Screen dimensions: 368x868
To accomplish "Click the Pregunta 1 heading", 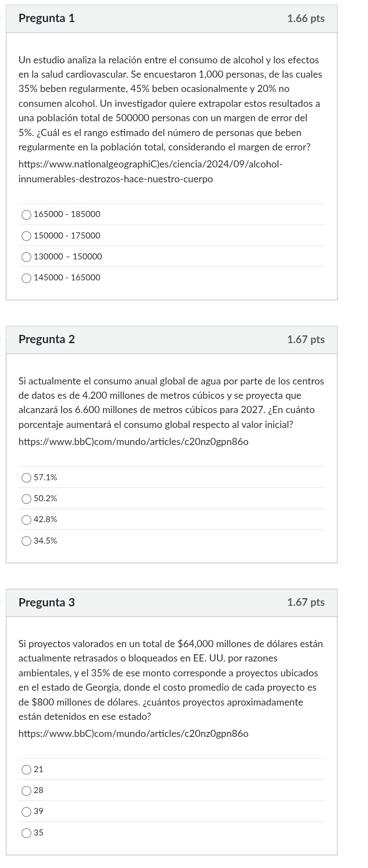I will point(47,18).
